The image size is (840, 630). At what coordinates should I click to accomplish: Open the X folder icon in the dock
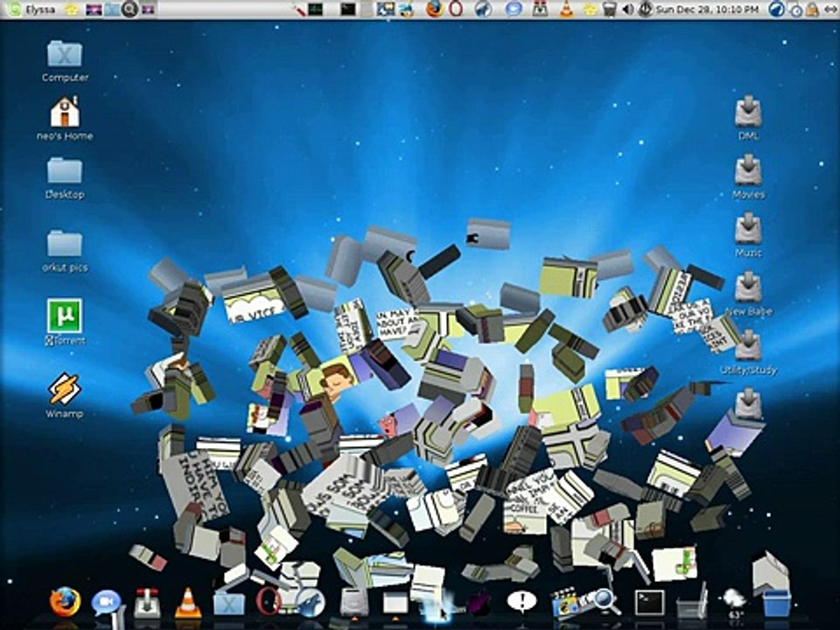[x=229, y=604]
